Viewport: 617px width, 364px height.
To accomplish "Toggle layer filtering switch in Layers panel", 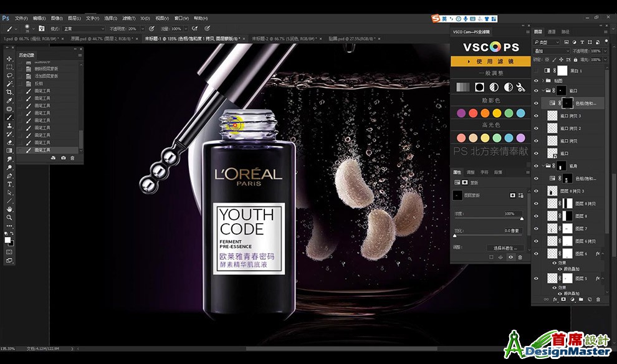I will coord(606,41).
